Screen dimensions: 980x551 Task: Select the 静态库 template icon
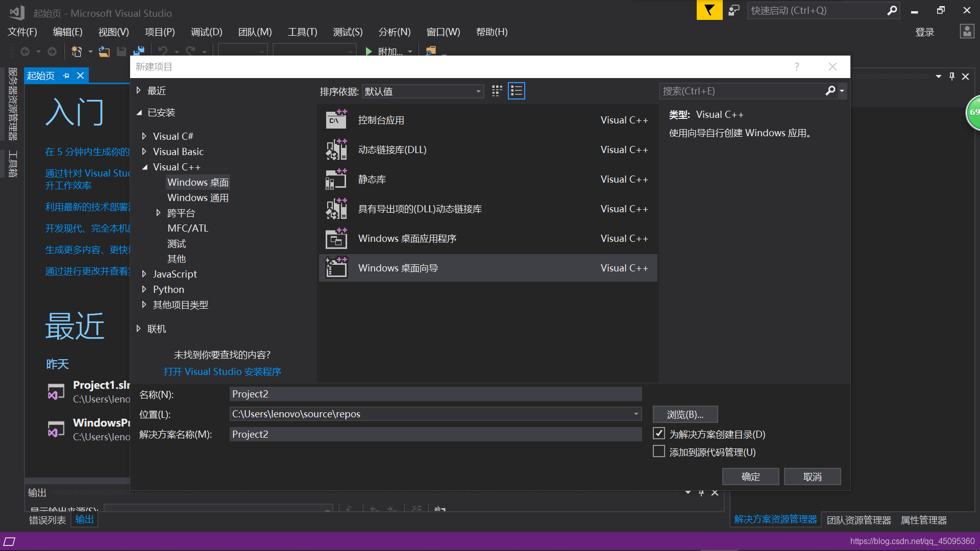pos(336,179)
